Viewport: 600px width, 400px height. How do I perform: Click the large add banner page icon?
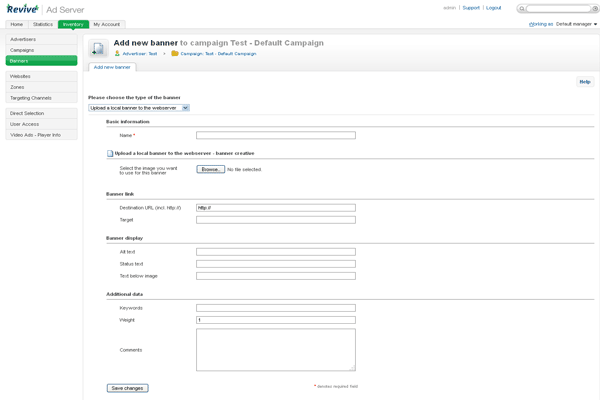98,48
